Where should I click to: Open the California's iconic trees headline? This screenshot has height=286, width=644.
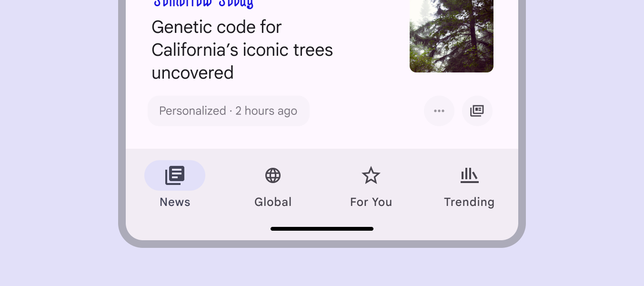(242, 50)
